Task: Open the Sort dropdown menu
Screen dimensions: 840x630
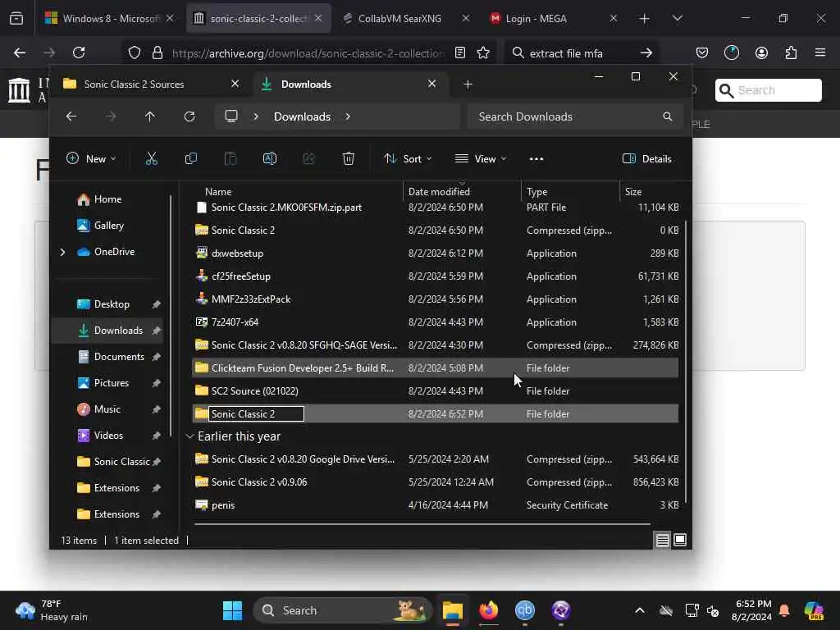Action: pyautogui.click(x=409, y=158)
